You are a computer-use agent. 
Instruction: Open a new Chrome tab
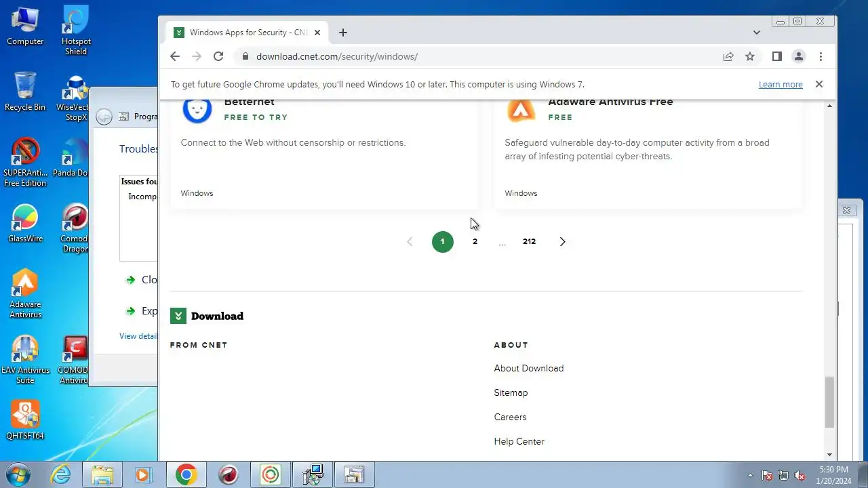click(x=343, y=33)
